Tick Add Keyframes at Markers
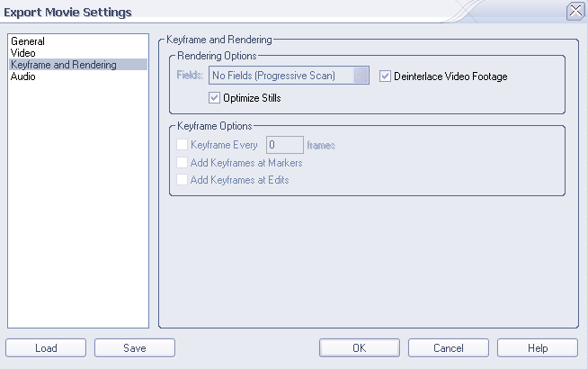This screenshot has width=588, height=369. point(182,163)
